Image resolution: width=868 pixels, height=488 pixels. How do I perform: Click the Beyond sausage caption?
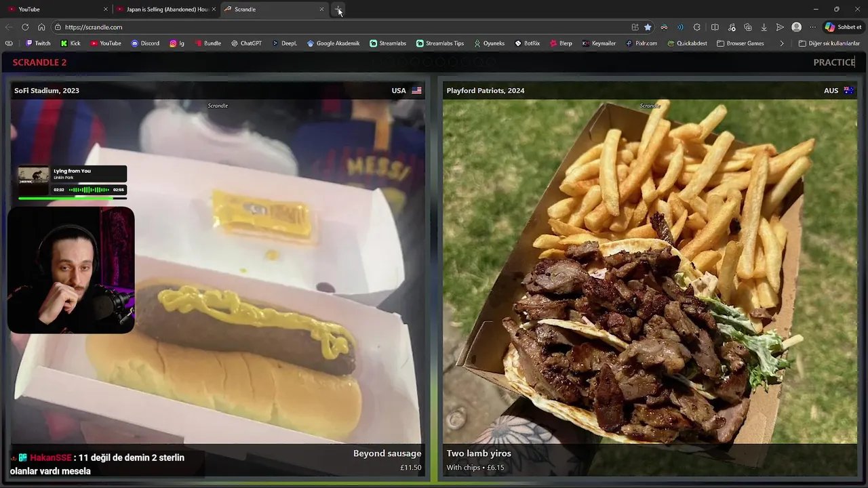pyautogui.click(x=387, y=453)
